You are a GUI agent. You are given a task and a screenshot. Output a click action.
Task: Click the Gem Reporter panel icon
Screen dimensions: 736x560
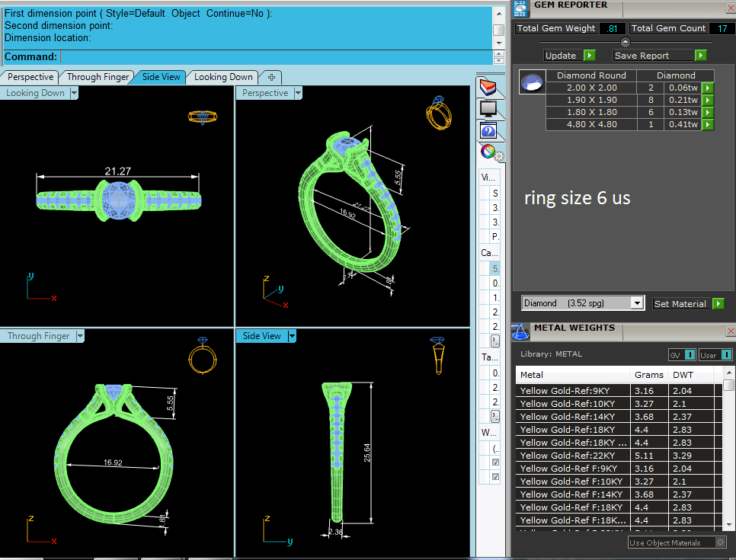[520, 8]
